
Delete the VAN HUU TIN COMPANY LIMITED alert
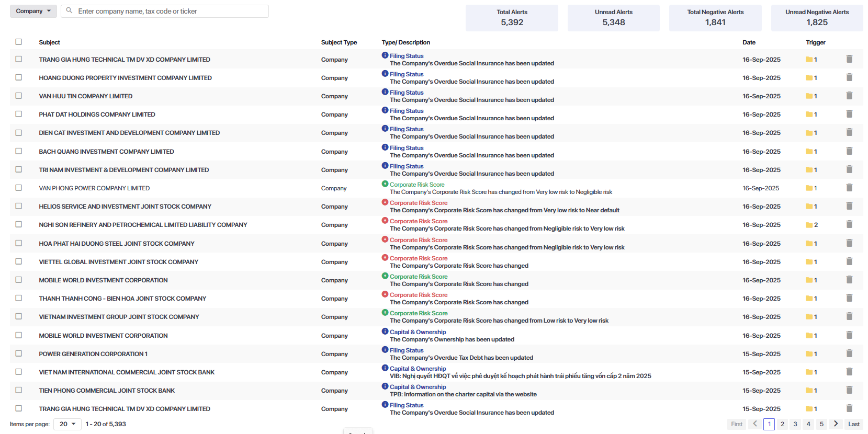[849, 96]
